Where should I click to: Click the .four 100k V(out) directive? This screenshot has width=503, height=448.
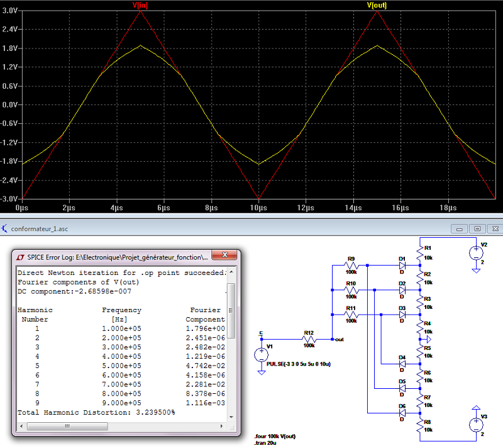[x=275, y=437]
